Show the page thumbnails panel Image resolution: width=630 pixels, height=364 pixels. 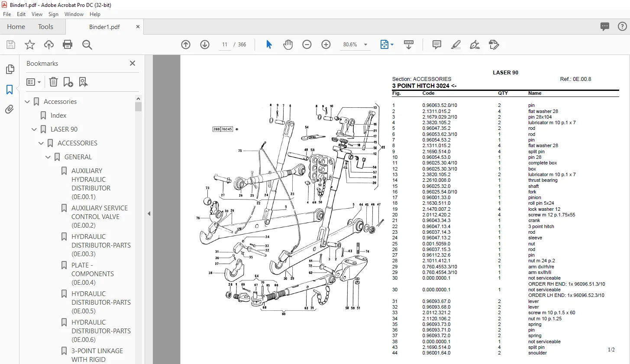point(10,69)
